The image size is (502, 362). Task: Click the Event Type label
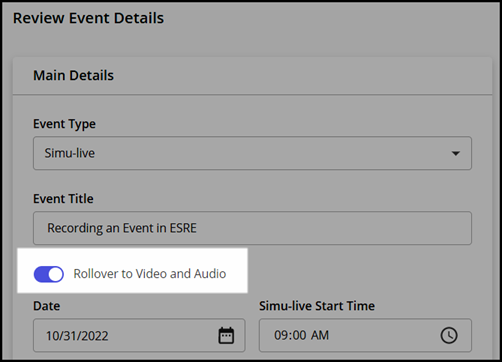tap(64, 124)
